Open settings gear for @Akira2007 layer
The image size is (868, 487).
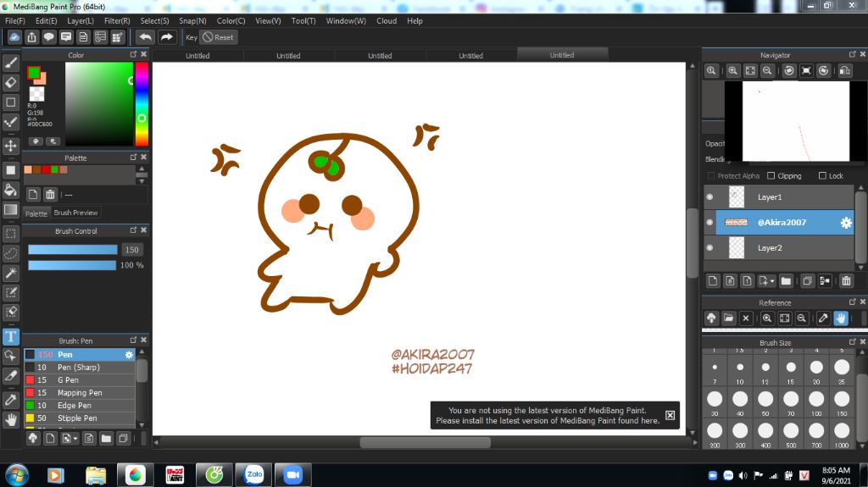pos(846,223)
